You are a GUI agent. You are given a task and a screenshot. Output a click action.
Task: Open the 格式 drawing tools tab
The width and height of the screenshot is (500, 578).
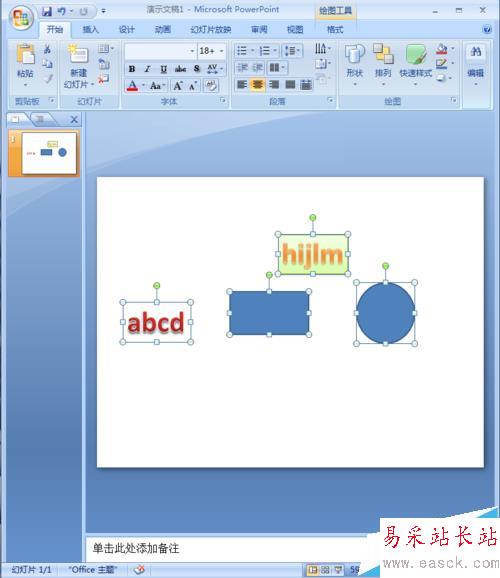pyautogui.click(x=335, y=29)
